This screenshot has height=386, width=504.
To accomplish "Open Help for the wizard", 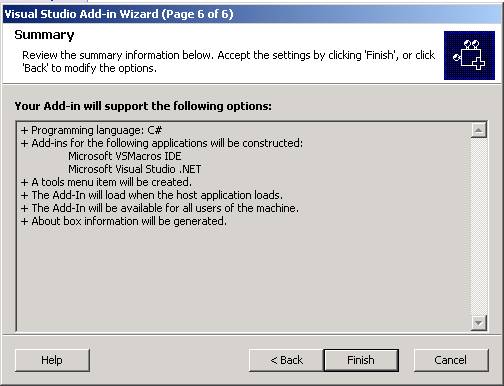I will tap(52, 360).
